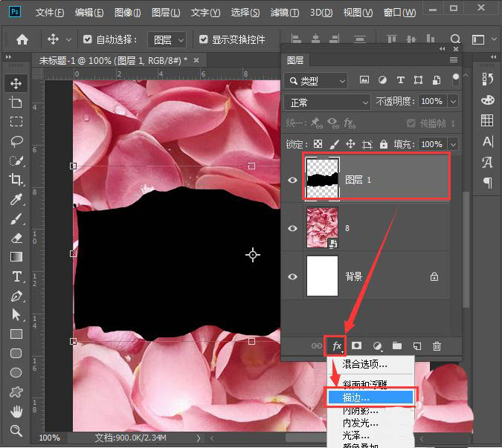Open the 正常 blend mode dropdown

pyautogui.click(x=327, y=103)
